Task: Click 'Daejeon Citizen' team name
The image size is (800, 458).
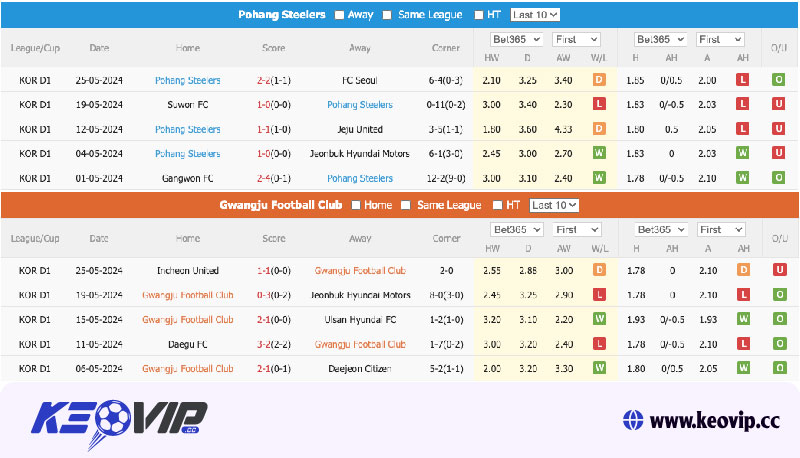Action: coord(360,369)
